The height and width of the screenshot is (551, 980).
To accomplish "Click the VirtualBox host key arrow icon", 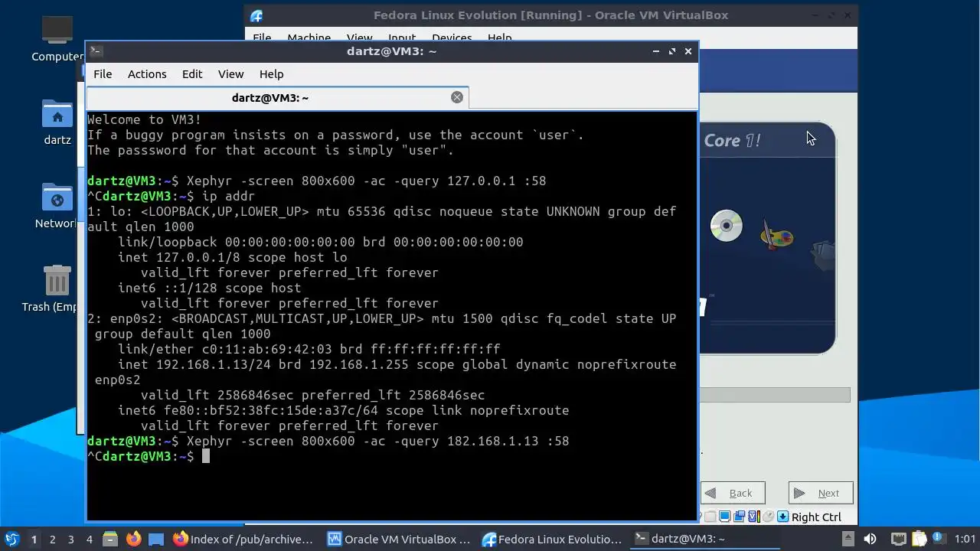I will 782,517.
